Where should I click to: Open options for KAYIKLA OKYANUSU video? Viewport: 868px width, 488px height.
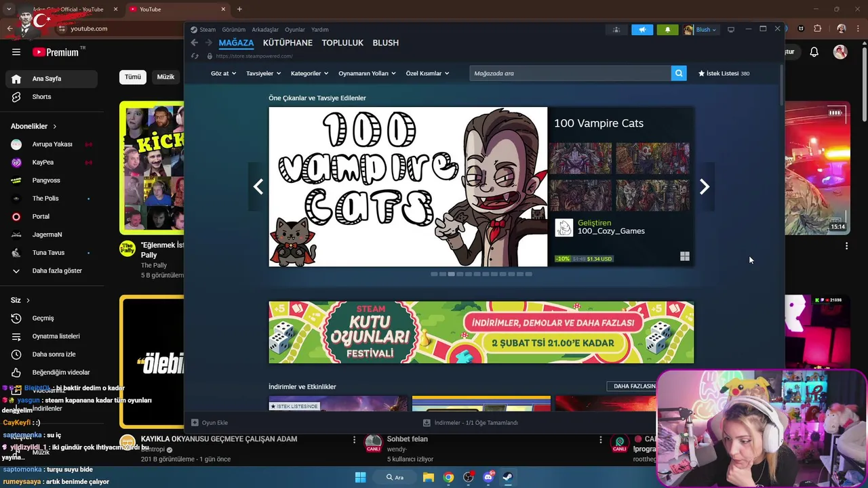[354, 440]
